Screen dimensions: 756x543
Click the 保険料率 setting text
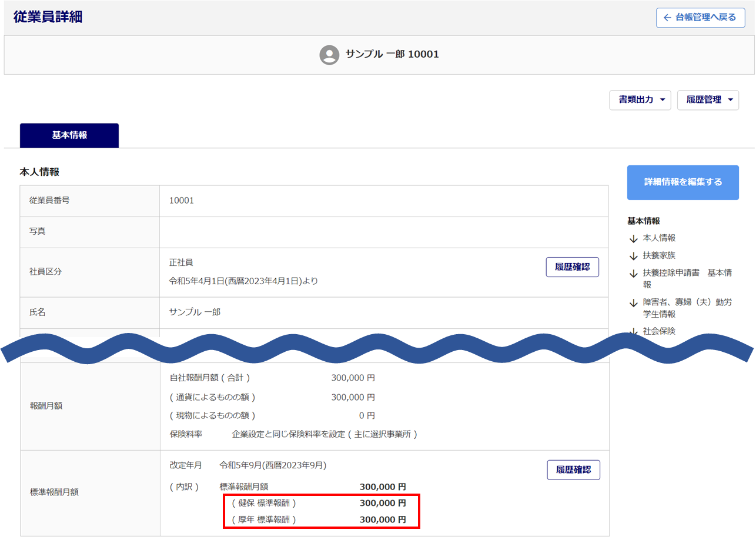click(x=325, y=435)
